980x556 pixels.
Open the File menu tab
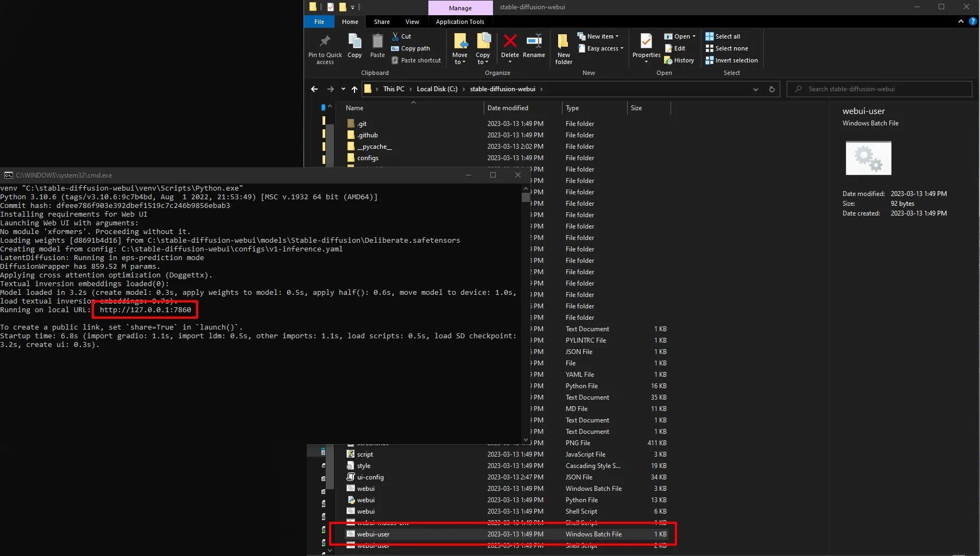(319, 22)
